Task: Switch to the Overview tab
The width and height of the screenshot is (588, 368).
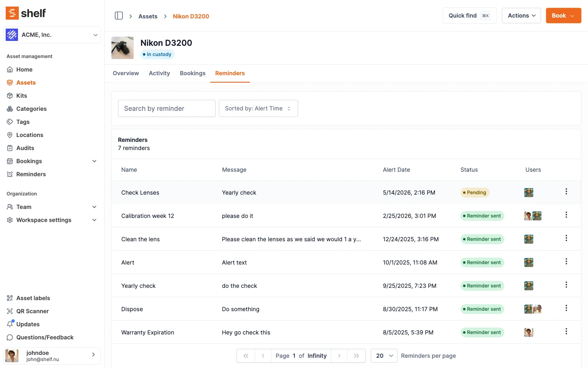Action: [x=126, y=73]
